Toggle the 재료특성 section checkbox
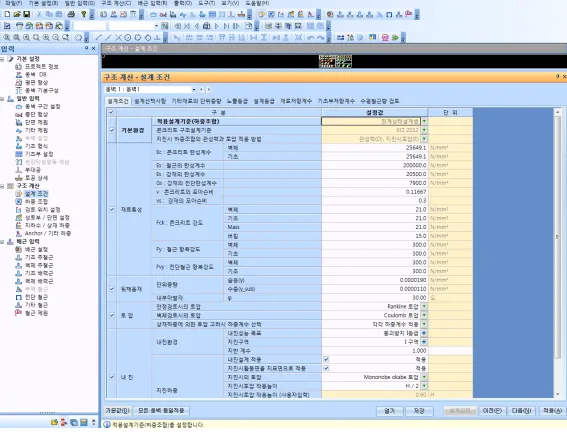The width and height of the screenshot is (567, 432). pos(112,209)
